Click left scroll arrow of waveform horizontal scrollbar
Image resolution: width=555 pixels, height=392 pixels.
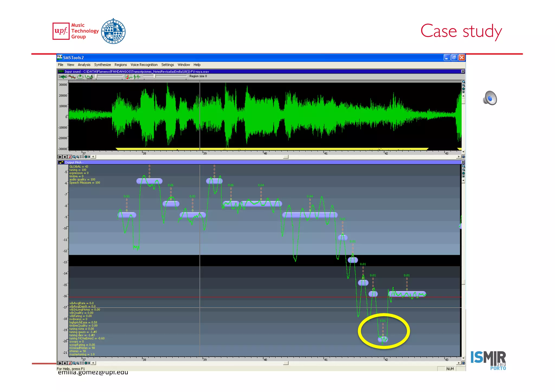pyautogui.click(x=93, y=157)
